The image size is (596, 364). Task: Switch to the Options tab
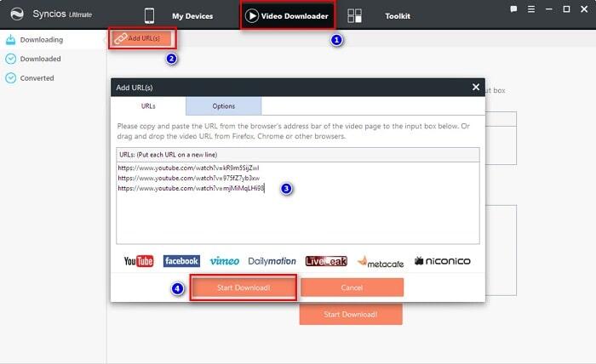224,106
